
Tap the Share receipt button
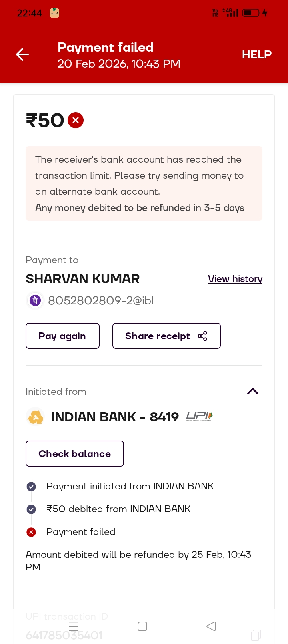[x=166, y=336]
